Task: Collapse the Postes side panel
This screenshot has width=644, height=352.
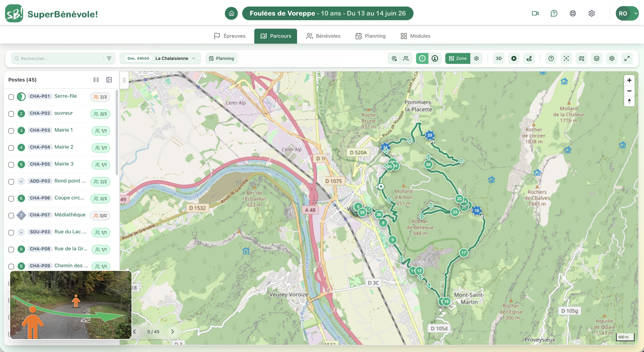Action: [x=109, y=80]
